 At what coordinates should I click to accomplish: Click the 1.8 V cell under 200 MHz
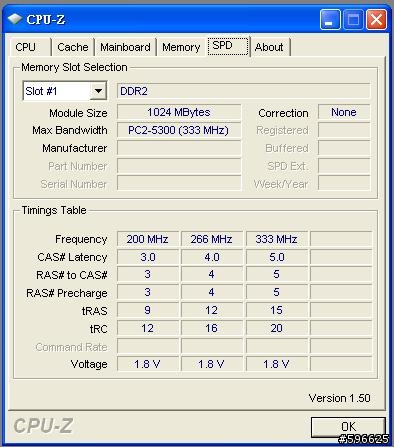(148, 364)
